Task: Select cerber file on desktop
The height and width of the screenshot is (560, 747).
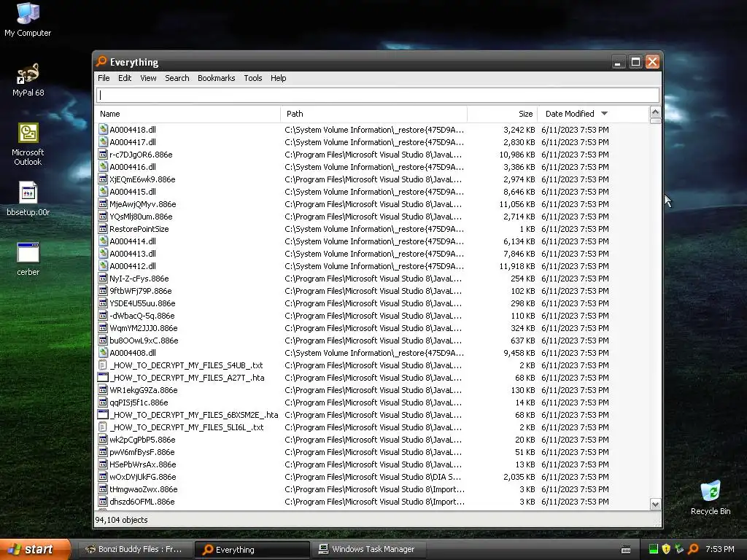Action: [x=28, y=259]
